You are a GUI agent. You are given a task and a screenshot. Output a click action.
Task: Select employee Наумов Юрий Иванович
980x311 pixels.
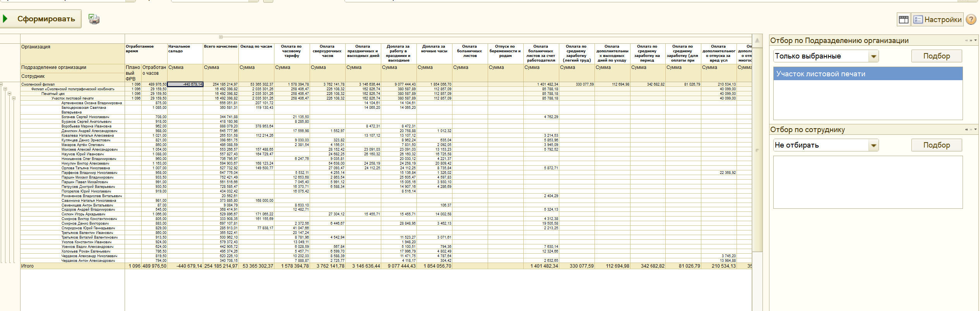point(82,154)
